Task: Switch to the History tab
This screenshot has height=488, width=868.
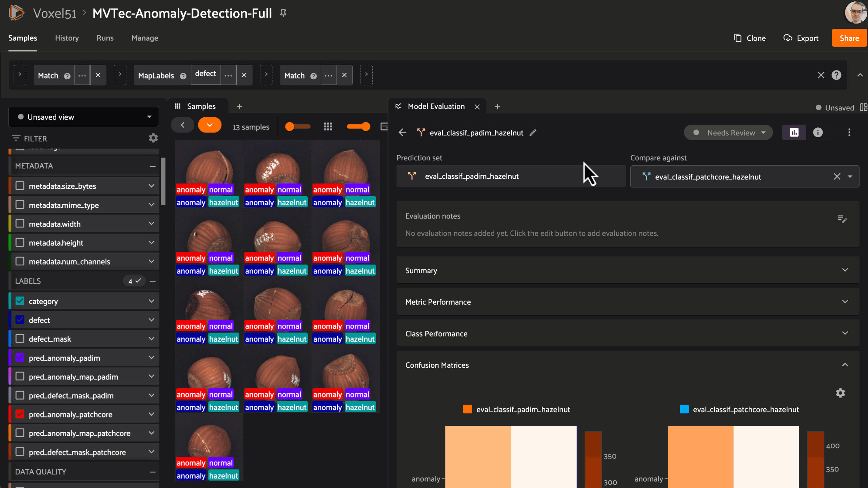Action: (67, 38)
